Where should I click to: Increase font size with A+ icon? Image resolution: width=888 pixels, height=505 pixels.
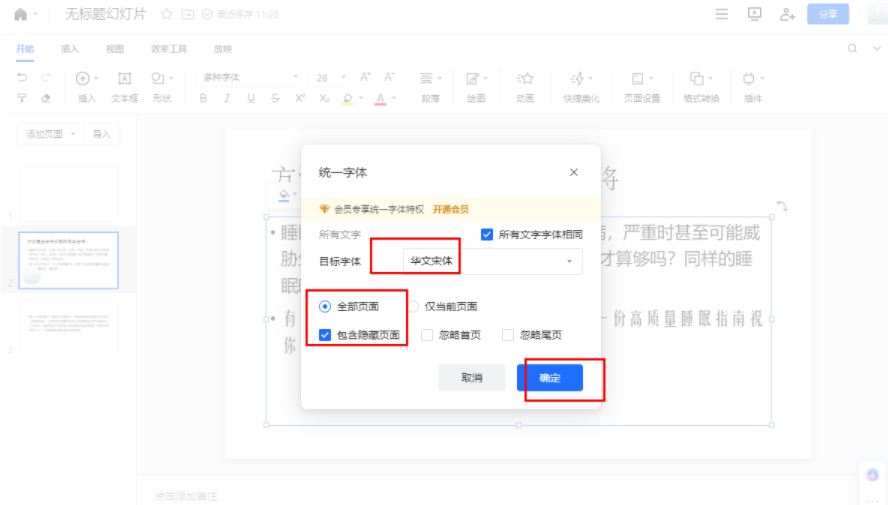point(365,77)
